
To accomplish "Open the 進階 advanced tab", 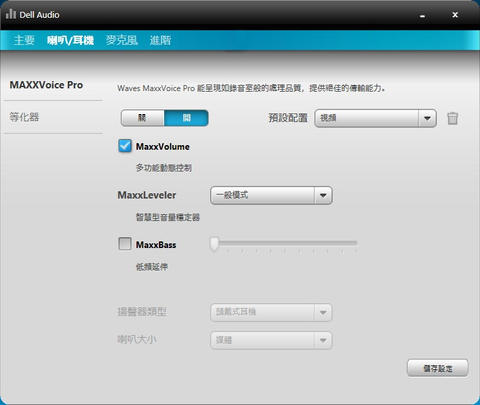I will coord(160,40).
